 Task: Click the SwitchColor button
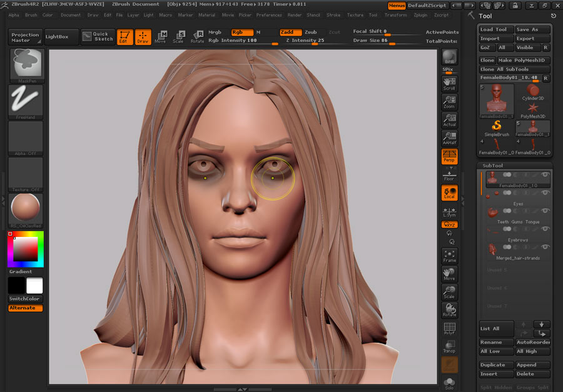[x=25, y=299]
